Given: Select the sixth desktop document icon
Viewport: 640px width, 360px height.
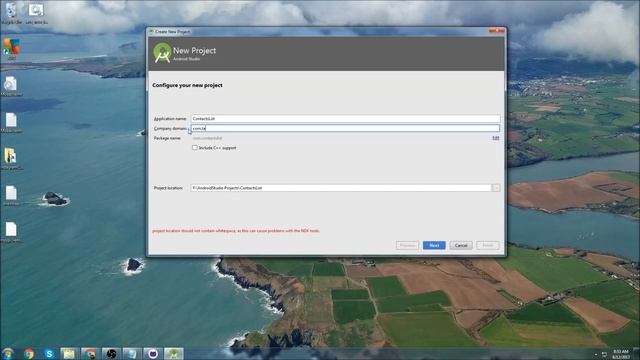Looking at the screenshot, I should 11,195.
